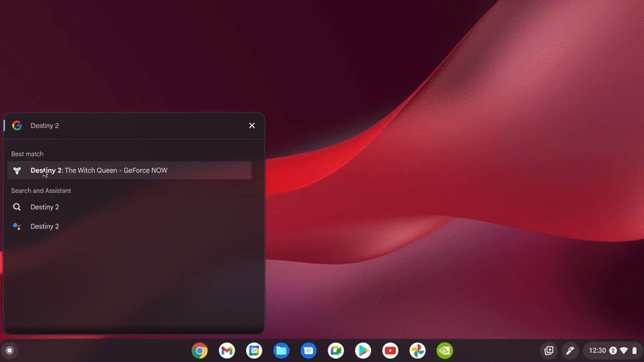This screenshot has height=362, width=644.
Task: Open Google Photos from the shelf
Action: (x=417, y=350)
